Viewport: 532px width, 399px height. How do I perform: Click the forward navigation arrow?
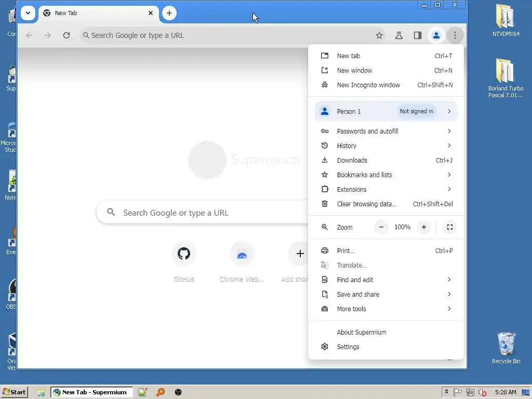click(x=47, y=35)
